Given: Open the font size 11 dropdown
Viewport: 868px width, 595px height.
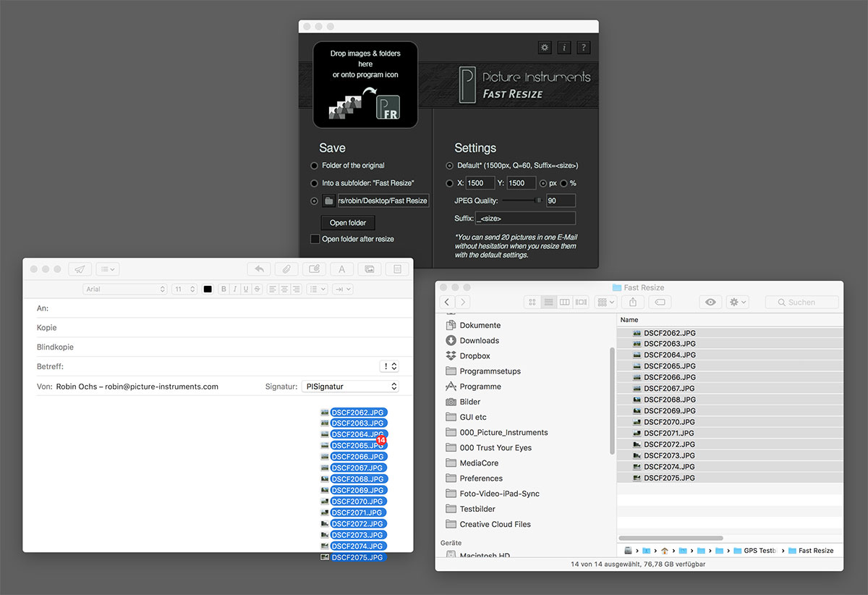Looking at the screenshot, I should click(184, 289).
